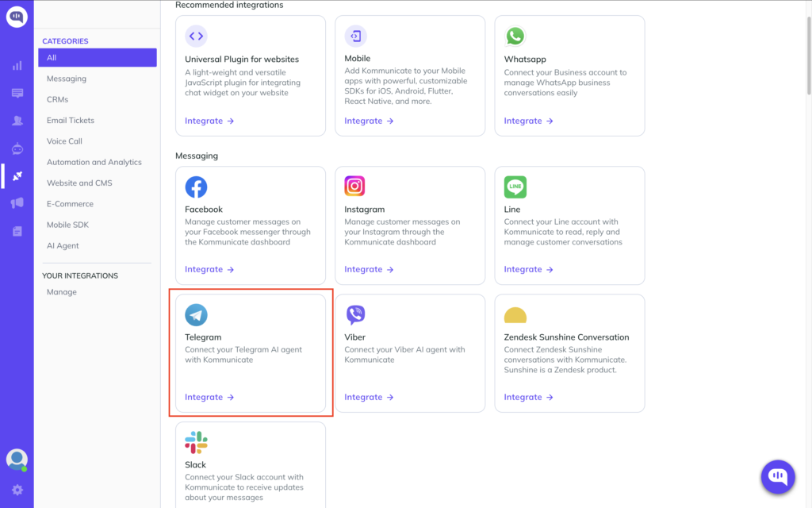Screen dimensions: 812x508
Task: Open the chat widget launcher bubble
Action: [778, 476]
